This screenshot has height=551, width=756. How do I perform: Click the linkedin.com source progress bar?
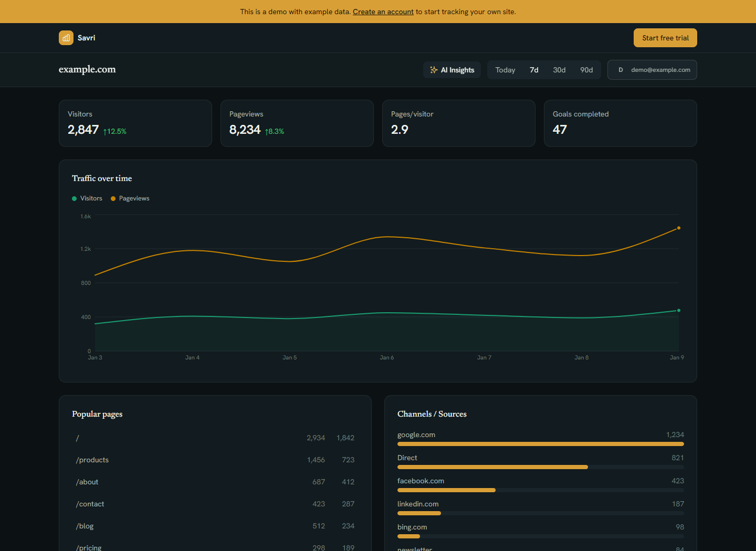tap(541, 513)
